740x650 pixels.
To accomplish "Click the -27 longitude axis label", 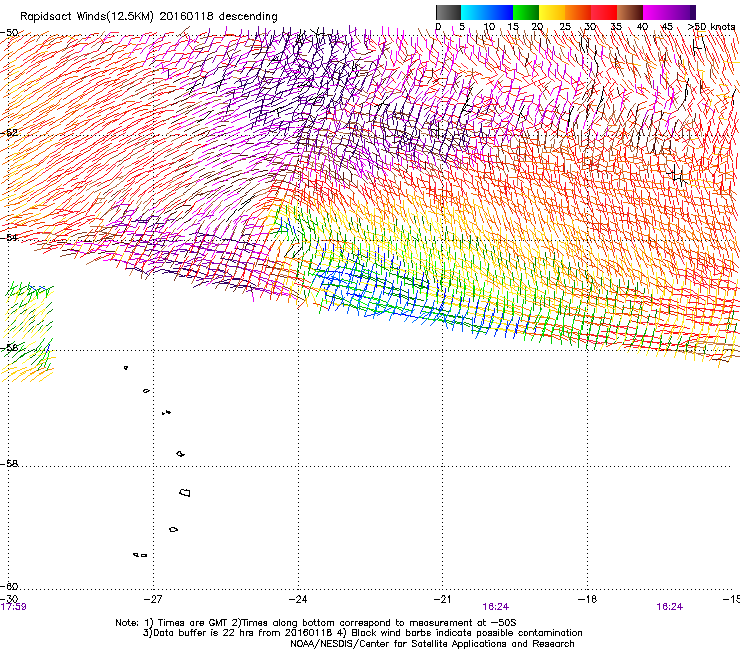I will 153,599.
